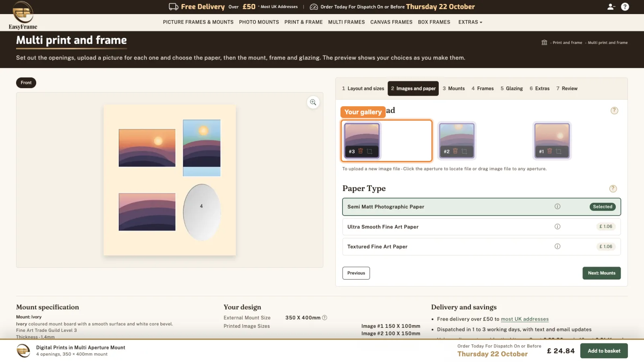The image size is (644, 362).
Task: Choose Textured Fine Art Paper
Action: point(481,247)
